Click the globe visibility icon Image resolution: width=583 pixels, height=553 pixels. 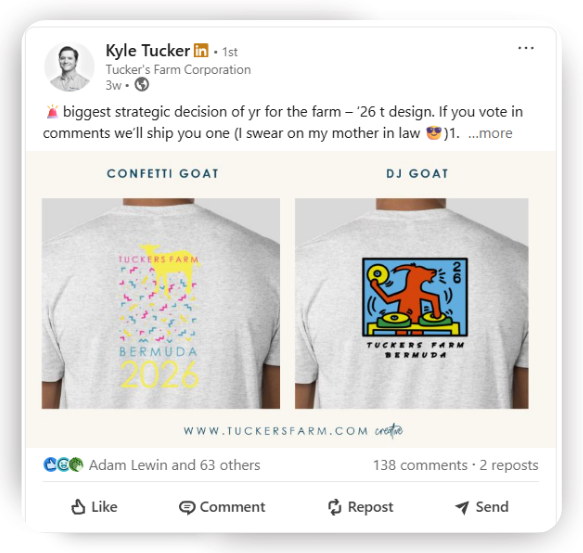point(142,85)
